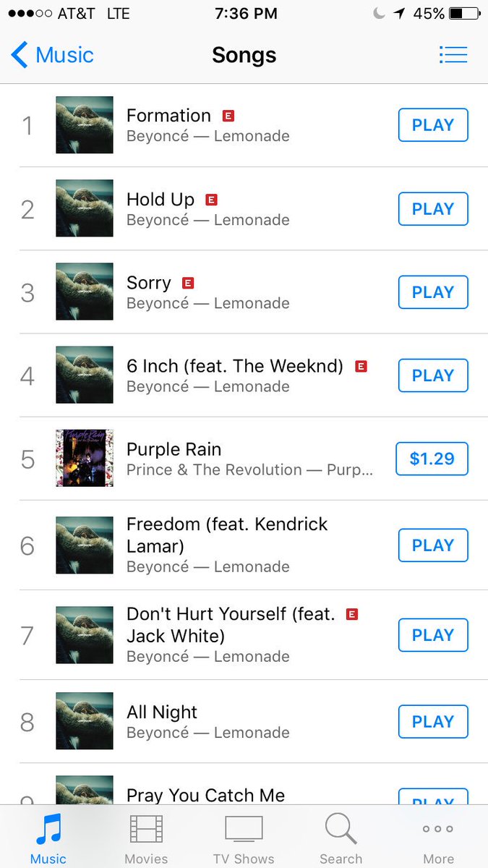This screenshot has height=868, width=488.
Task: Select the song title All Night
Action: coord(162,712)
